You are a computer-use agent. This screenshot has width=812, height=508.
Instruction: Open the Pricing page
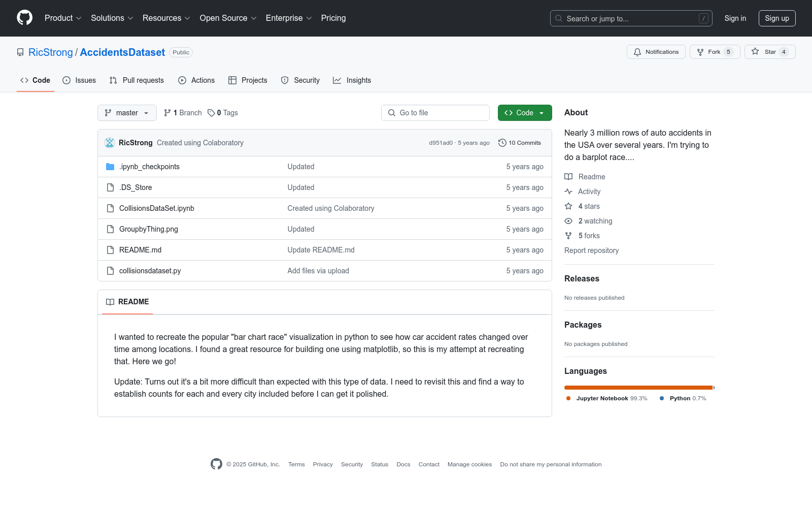(x=333, y=18)
